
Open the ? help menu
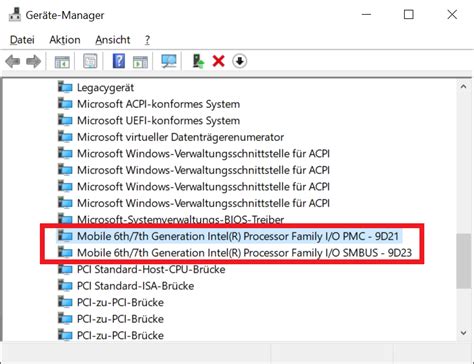point(147,40)
